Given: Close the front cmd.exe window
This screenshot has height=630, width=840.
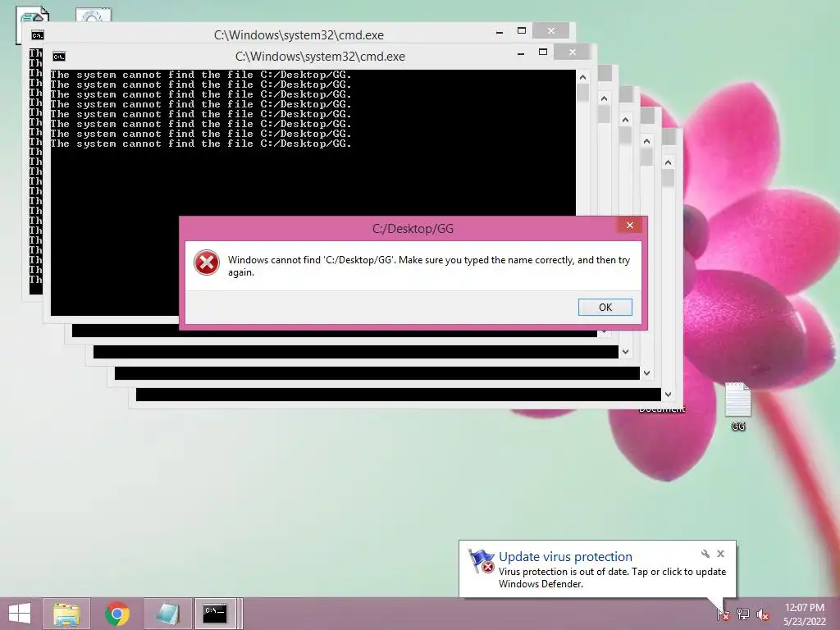Looking at the screenshot, I should tap(572, 52).
